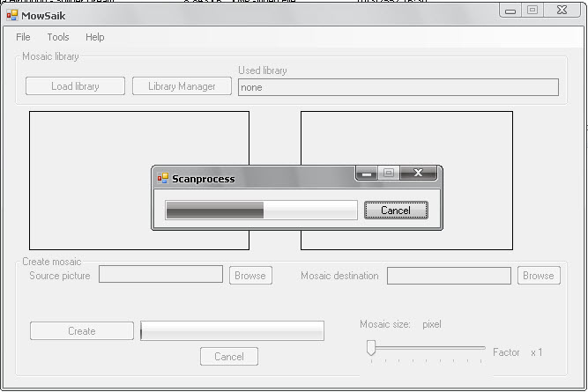Image resolution: width=588 pixels, height=392 pixels.
Task: Click the Create mosaic button
Action: (82, 331)
